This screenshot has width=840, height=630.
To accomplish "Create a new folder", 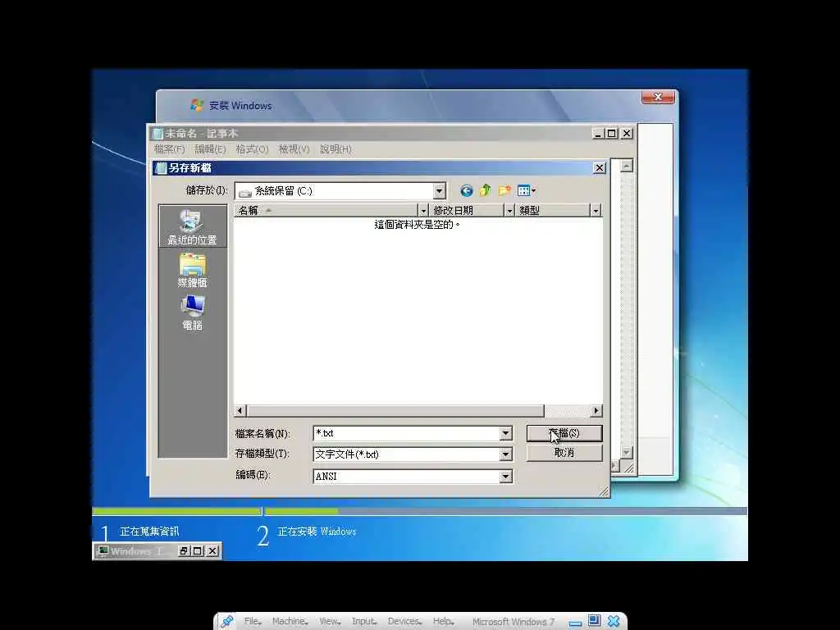I will 504,190.
